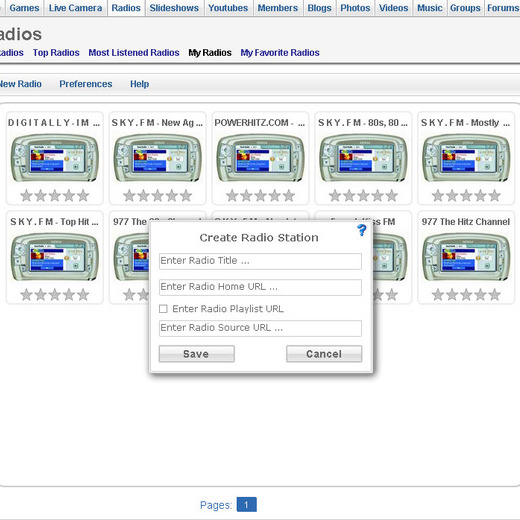
Task: Switch to the Radios tab
Action: point(126,8)
